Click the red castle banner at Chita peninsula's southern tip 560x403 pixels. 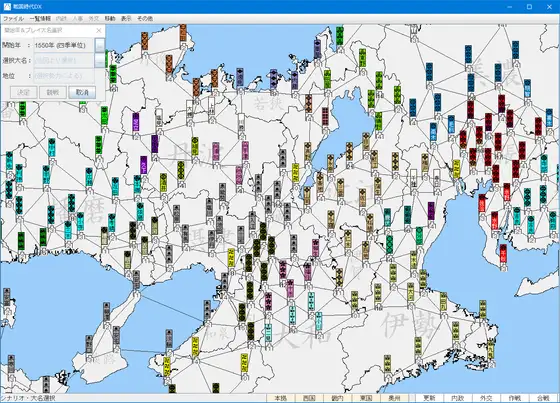point(503,253)
